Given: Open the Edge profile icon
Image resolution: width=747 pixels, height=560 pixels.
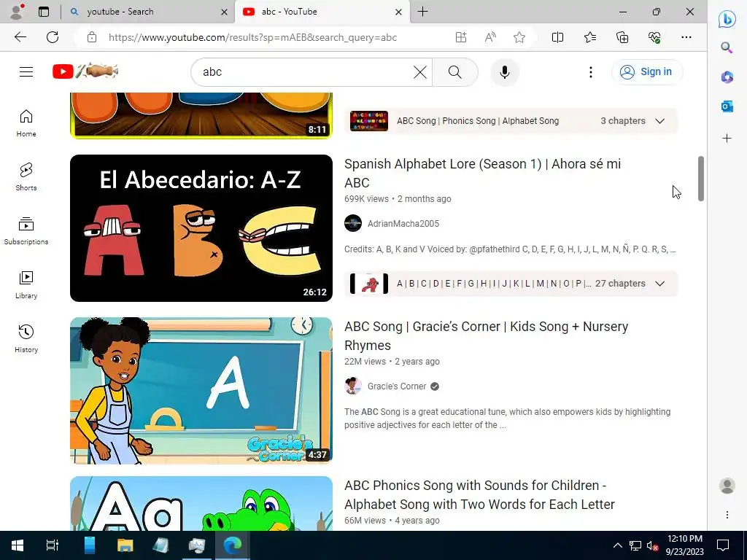Looking at the screenshot, I should pos(17,12).
